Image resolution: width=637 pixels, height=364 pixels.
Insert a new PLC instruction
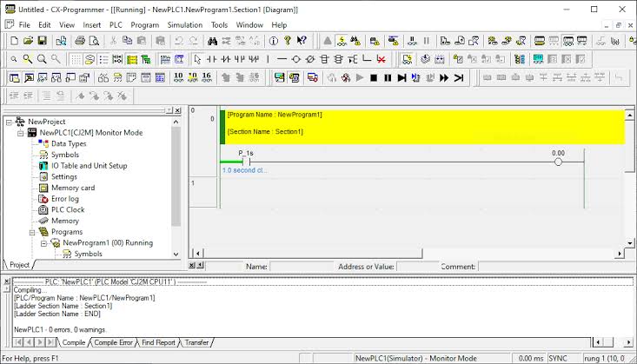(x=324, y=59)
